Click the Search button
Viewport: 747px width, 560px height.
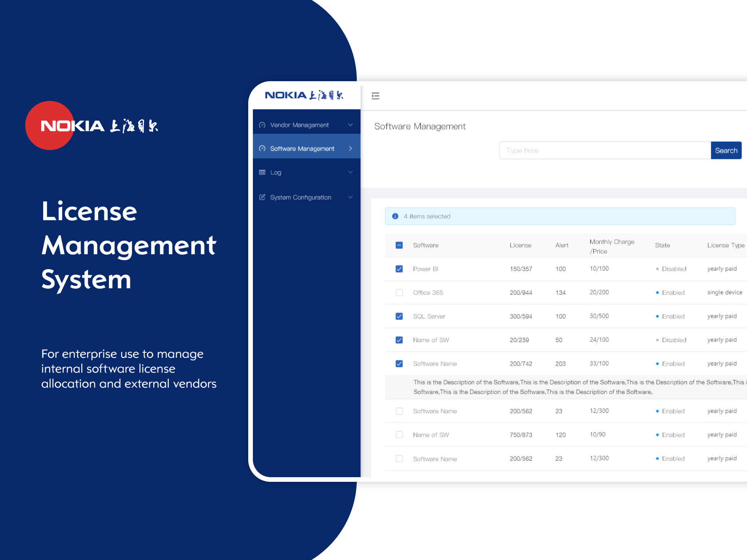point(726,150)
